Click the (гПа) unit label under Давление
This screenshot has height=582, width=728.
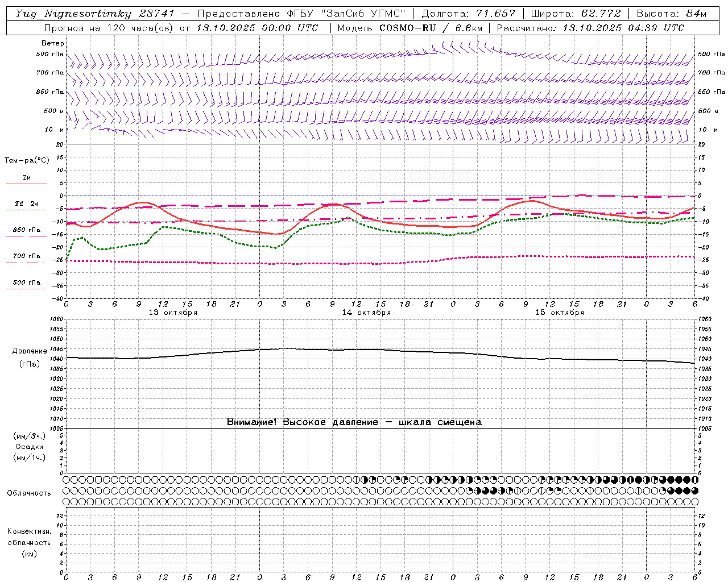click(x=30, y=364)
